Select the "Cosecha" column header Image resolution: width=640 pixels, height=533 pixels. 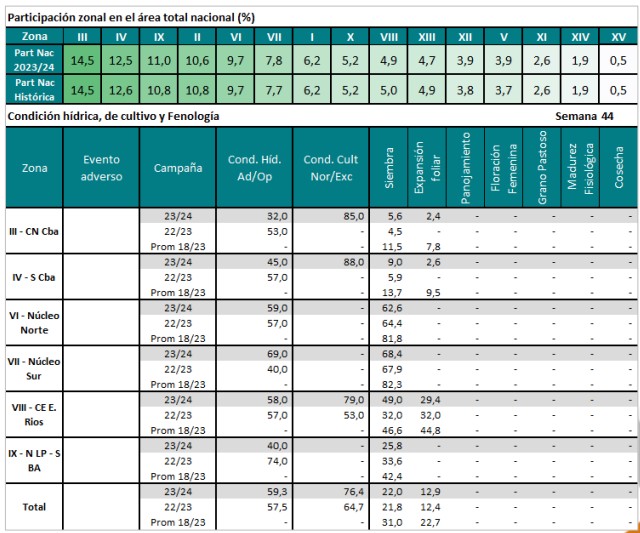click(x=619, y=167)
